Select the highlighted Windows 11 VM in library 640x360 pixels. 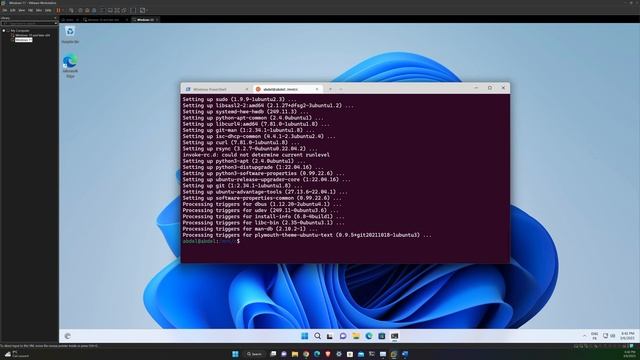pos(24,40)
